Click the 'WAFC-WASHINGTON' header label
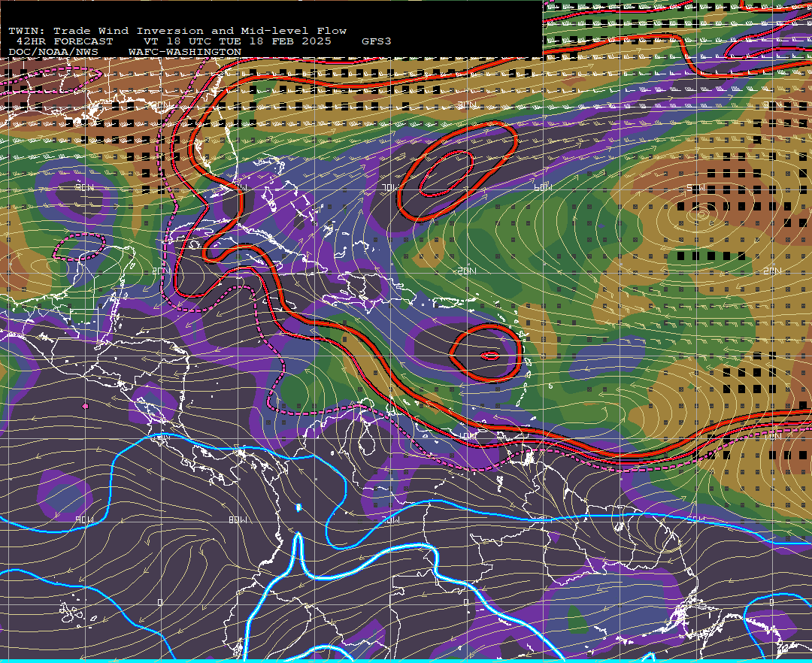 point(185,53)
